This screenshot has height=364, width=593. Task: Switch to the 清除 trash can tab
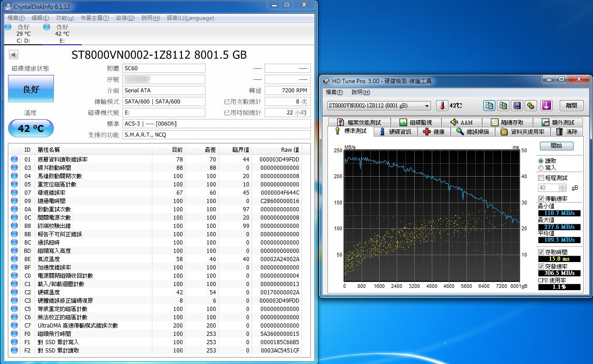point(567,131)
